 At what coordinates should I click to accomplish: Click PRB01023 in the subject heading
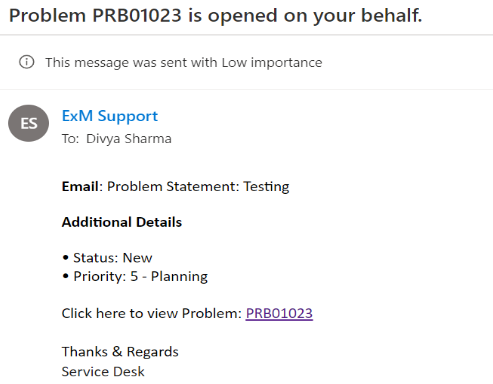[x=137, y=16]
